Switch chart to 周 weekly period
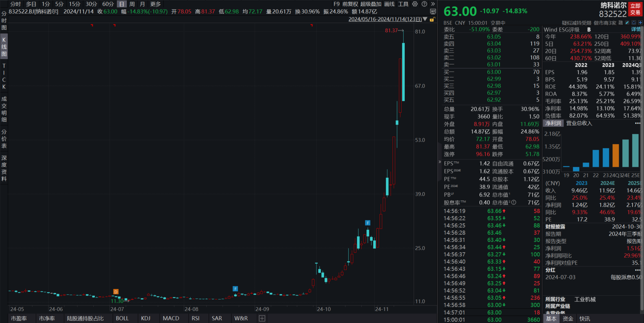644x323 pixels. 132,4
